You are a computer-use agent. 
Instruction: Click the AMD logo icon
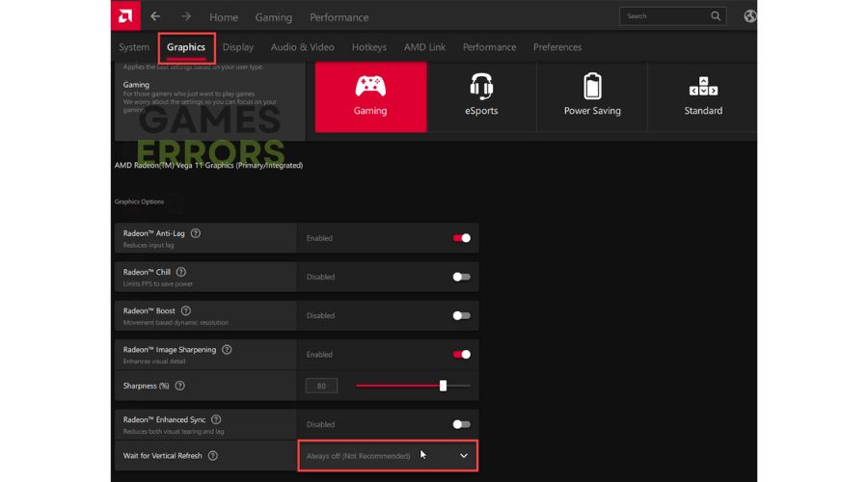coord(125,15)
